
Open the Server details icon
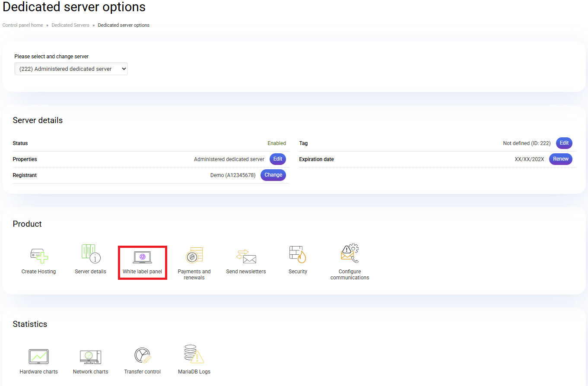click(91, 254)
